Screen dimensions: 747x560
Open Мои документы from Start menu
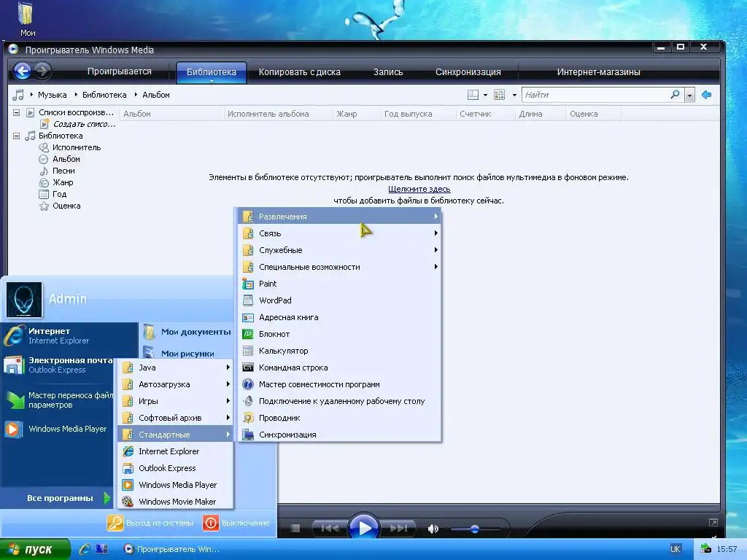coord(187,332)
